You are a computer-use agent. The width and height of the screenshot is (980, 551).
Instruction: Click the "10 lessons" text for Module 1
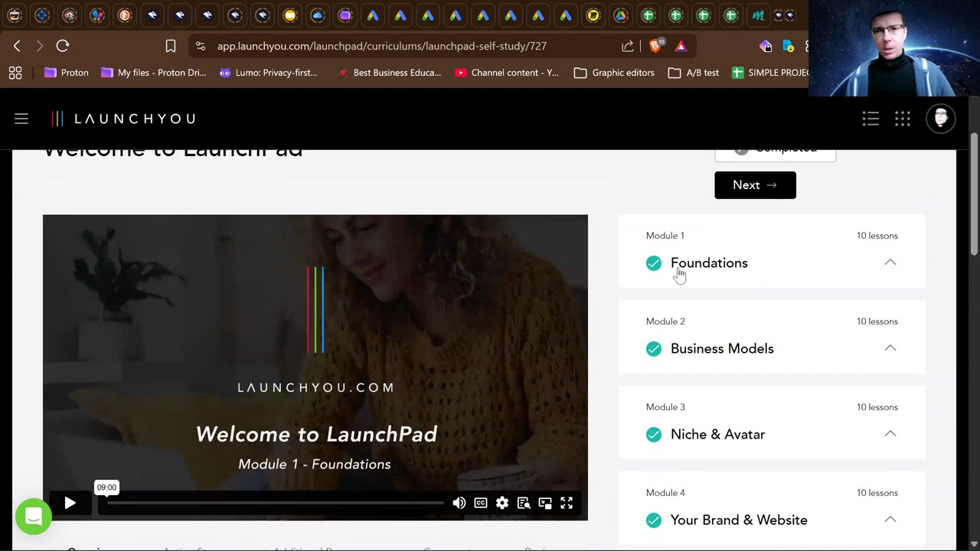click(x=877, y=236)
